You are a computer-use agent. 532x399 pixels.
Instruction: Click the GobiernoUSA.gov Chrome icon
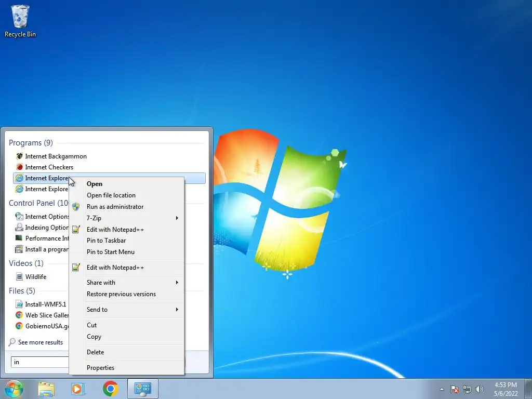click(19, 326)
